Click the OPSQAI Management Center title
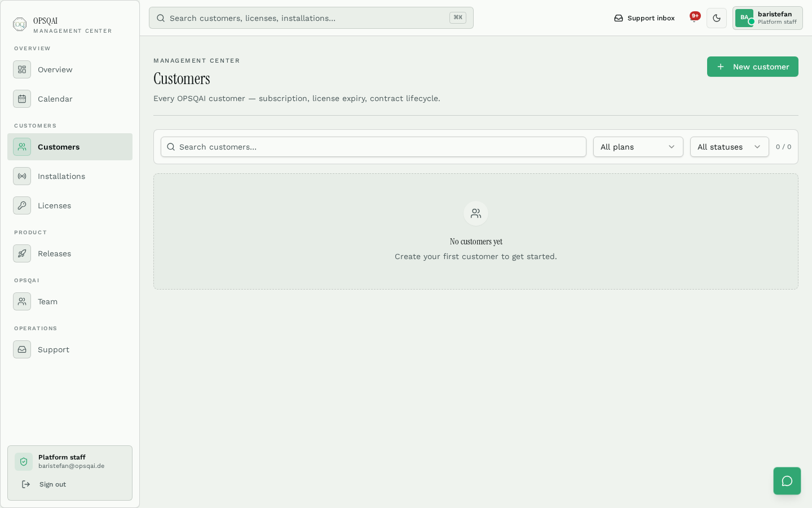Screen dimensions: 812x508 [72, 25]
